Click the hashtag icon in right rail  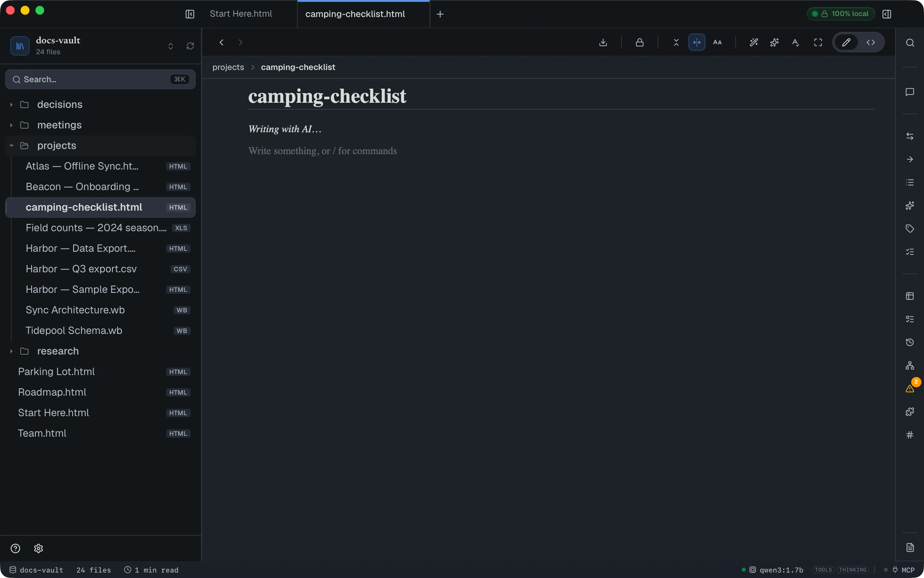tap(910, 435)
